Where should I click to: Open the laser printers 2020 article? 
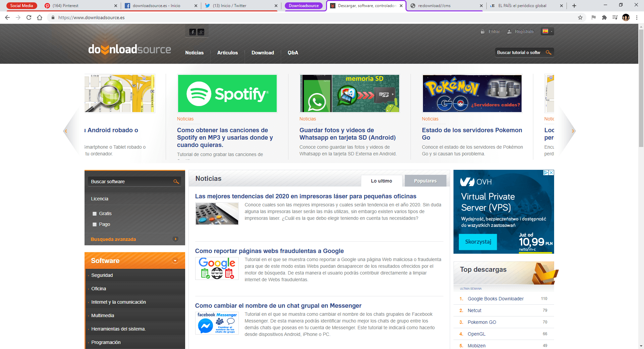(306, 196)
